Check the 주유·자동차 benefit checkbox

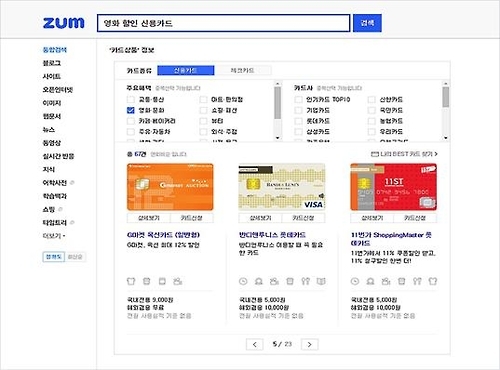point(131,131)
